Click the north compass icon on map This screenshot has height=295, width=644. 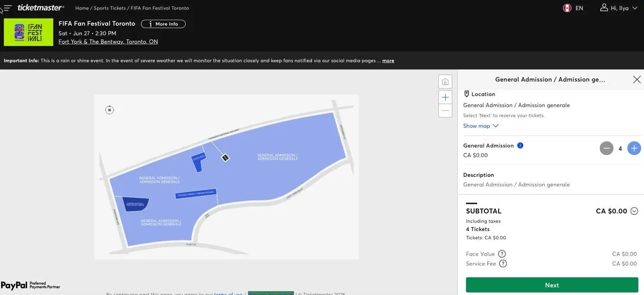click(109, 110)
